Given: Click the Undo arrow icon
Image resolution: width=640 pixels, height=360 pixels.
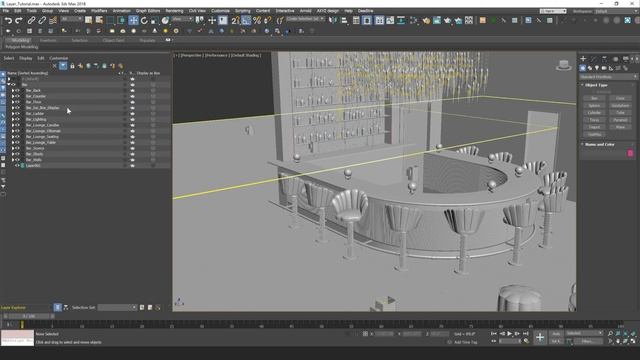Looking at the screenshot, I should click(x=8, y=20).
